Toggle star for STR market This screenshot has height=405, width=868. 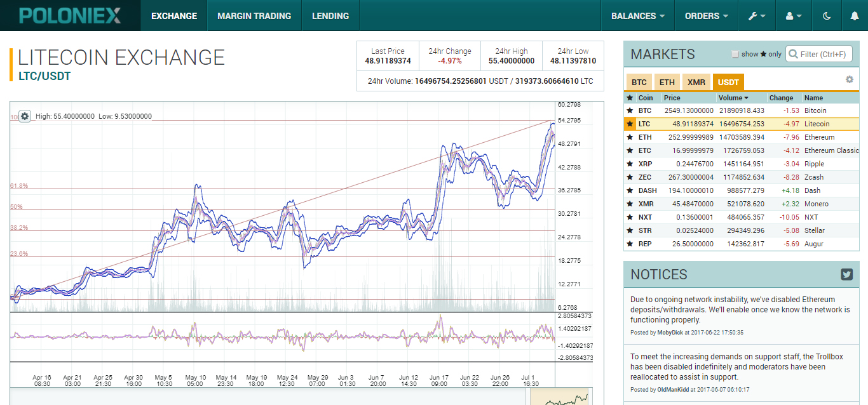(630, 230)
